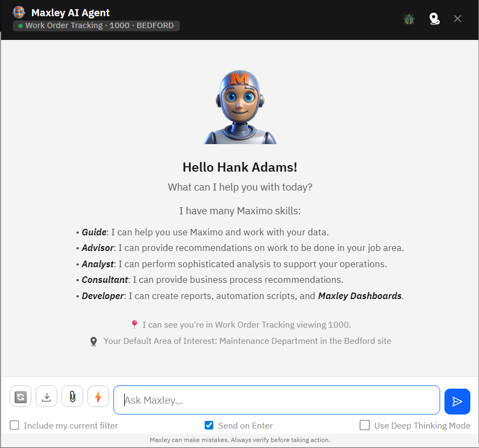The width and height of the screenshot is (479, 448).
Task: Click the Maxley Dashboards text
Action: click(x=360, y=296)
